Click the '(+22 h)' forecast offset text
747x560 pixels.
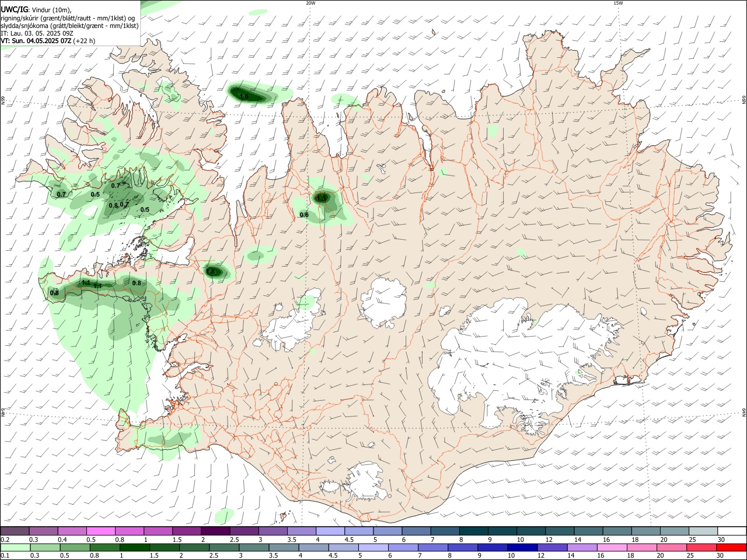coord(85,41)
